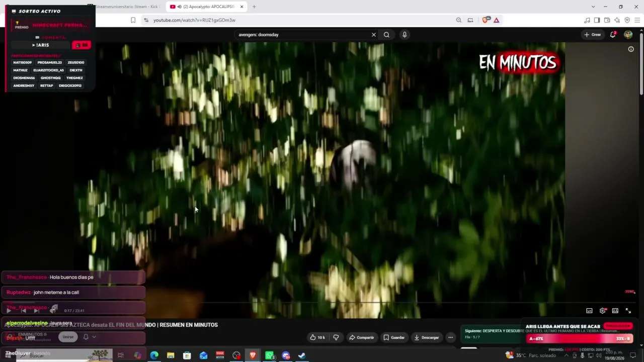Clear the search box with the X
644x362 pixels.
374,35
